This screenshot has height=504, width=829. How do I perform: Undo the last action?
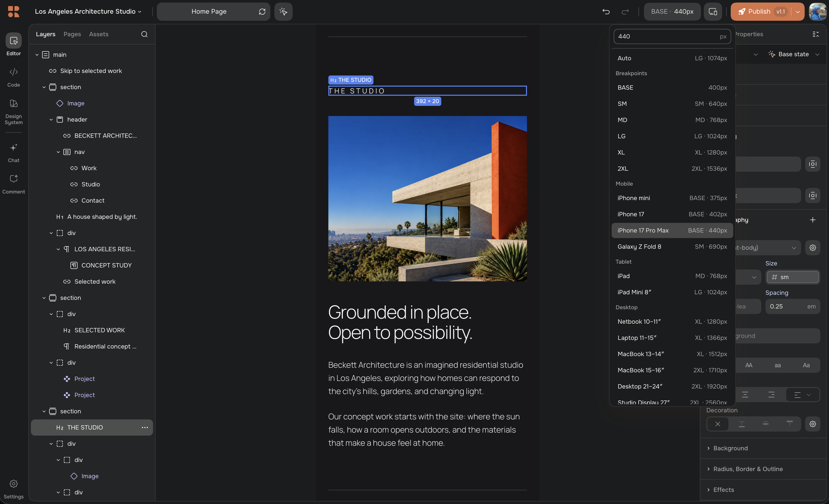pyautogui.click(x=606, y=11)
